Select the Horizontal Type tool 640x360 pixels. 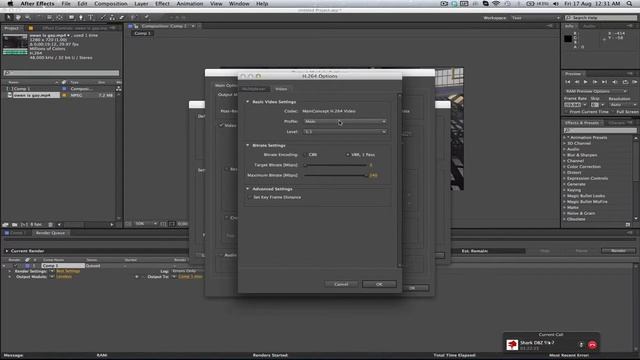(91, 18)
